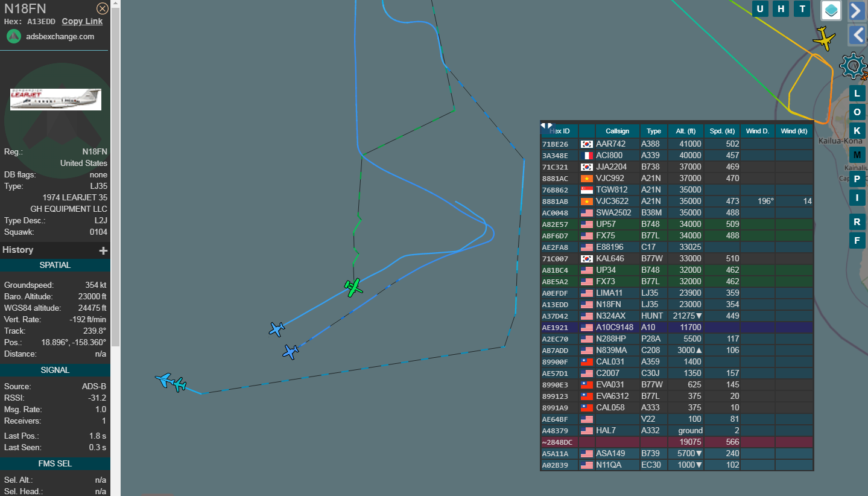Sort table by Type column
This screenshot has width=868, height=496.
654,131
